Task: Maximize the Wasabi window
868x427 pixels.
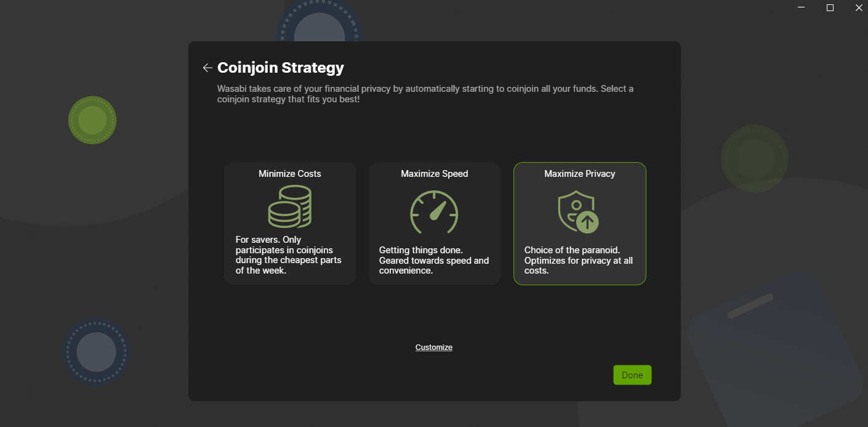Action: pos(830,7)
